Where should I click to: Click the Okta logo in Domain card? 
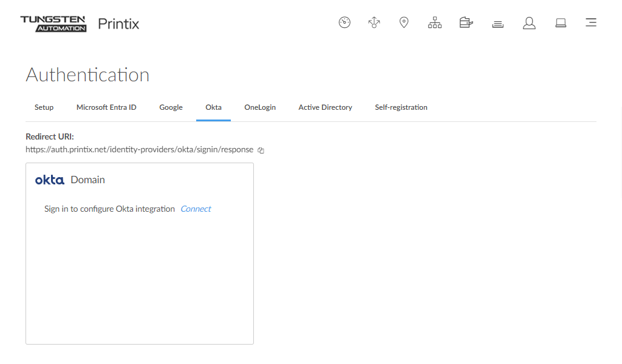pyautogui.click(x=50, y=180)
